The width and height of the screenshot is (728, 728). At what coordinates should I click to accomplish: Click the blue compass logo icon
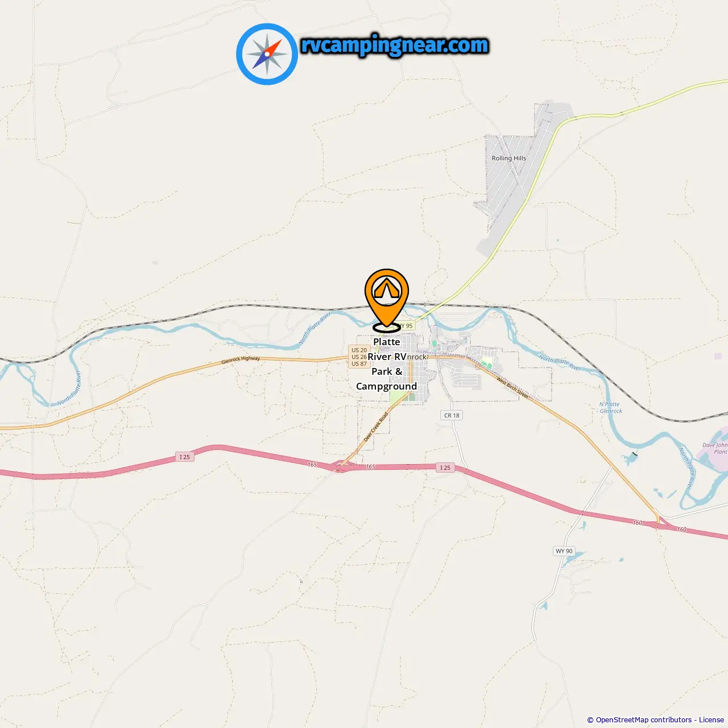[x=267, y=54]
